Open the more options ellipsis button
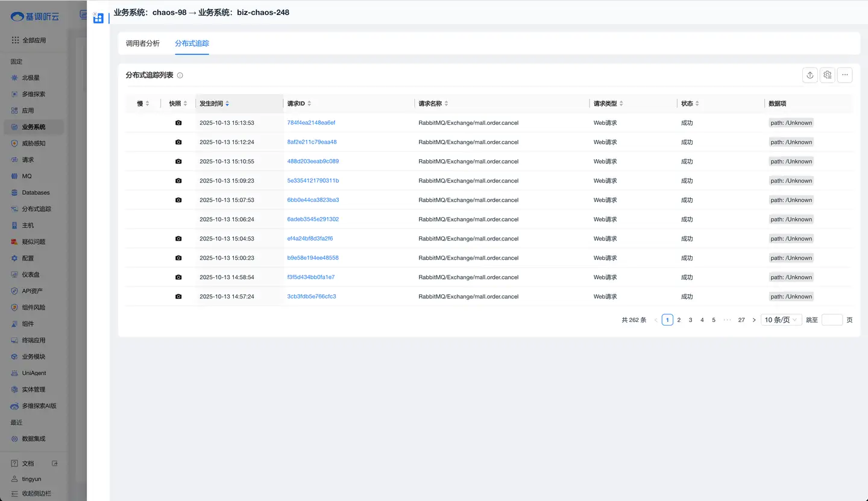The width and height of the screenshot is (868, 501). pyautogui.click(x=845, y=75)
